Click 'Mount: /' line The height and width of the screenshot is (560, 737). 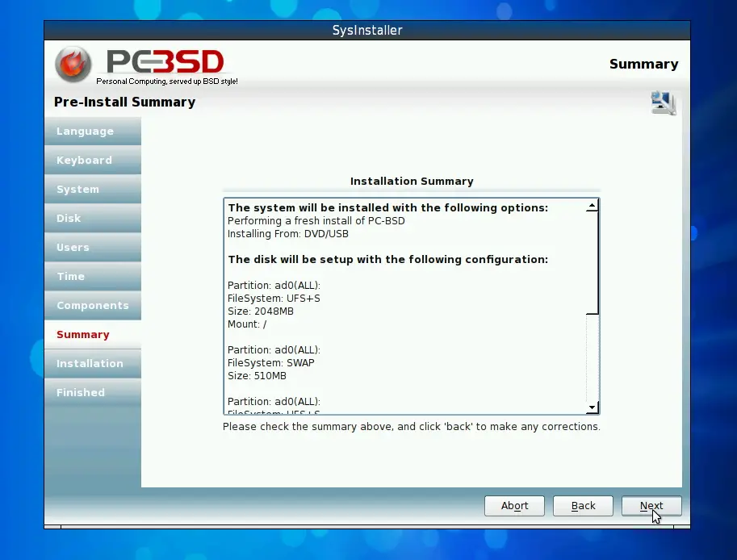pos(247,324)
